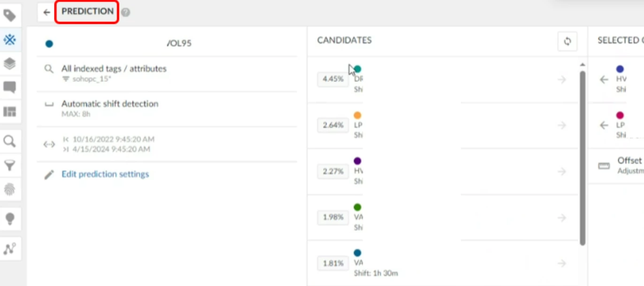Open Edit prediction settings link
Screen dimensions: 644x286
(105, 174)
